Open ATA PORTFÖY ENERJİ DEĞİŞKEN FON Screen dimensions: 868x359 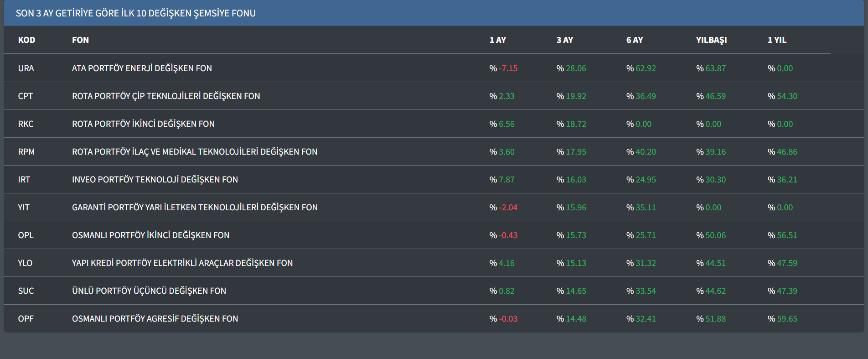pyautogui.click(x=142, y=68)
